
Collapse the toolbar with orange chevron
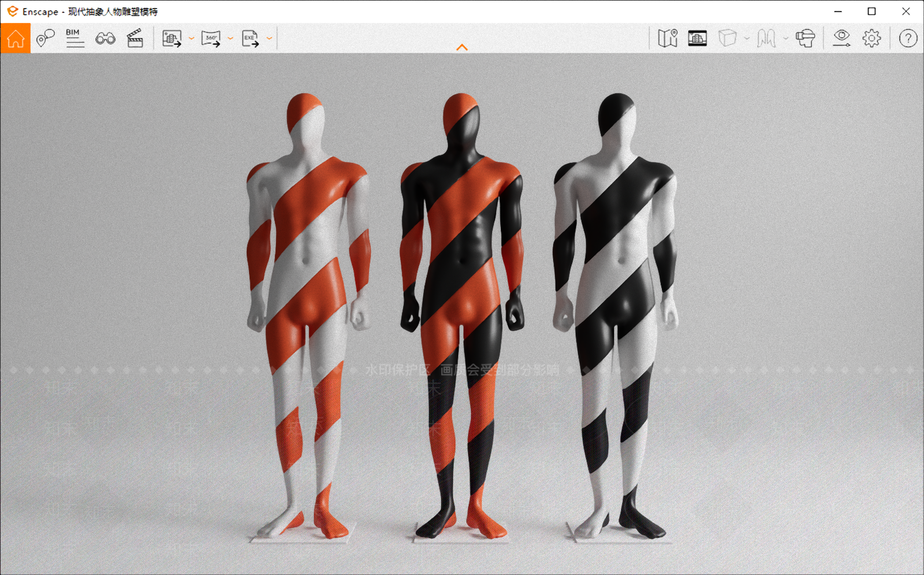tap(462, 47)
